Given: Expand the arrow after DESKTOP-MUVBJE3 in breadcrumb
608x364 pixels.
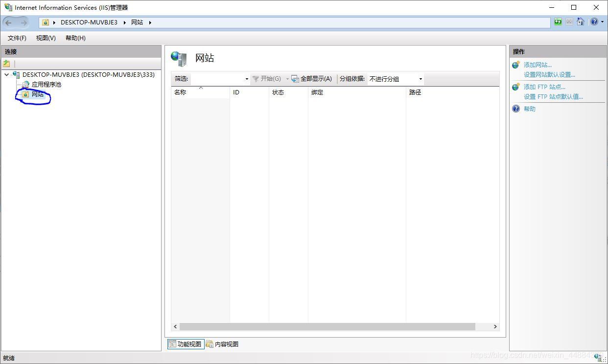Looking at the screenshot, I should pos(124,23).
